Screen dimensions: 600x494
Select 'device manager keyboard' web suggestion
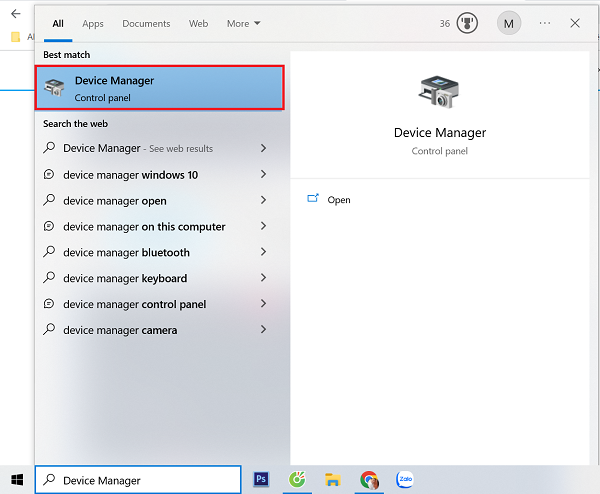click(125, 278)
